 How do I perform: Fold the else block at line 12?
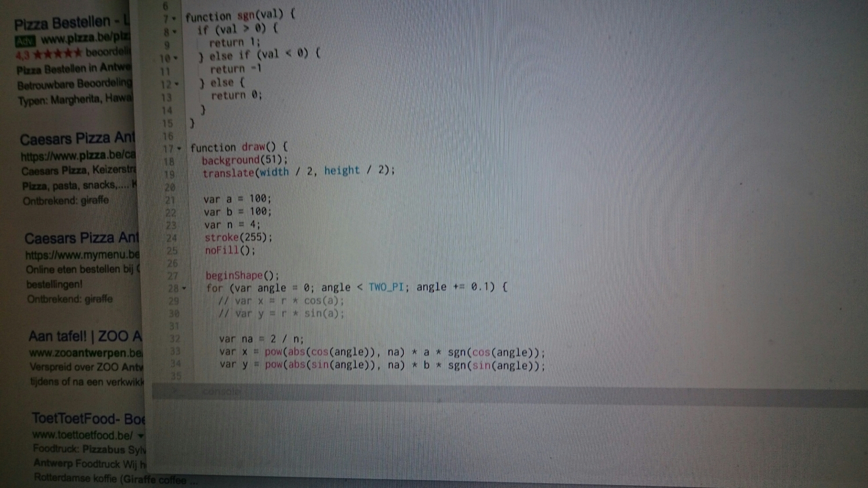pos(177,84)
